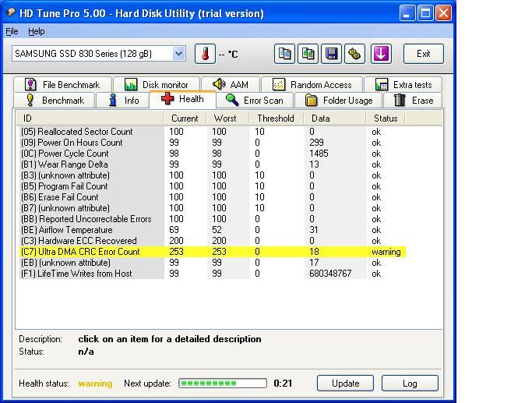Select the (B7) (unknown attribute) row
Viewport: 532px width, 403px height.
[x=211, y=208]
